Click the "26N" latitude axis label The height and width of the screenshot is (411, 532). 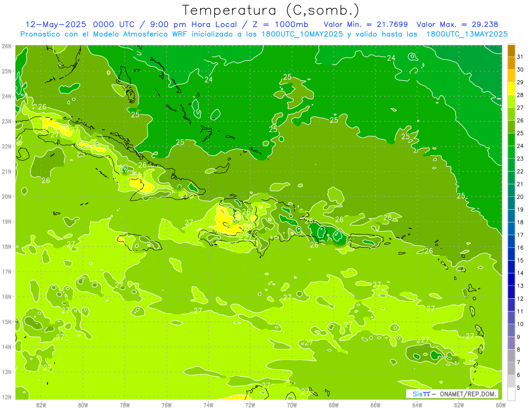coord(7,46)
